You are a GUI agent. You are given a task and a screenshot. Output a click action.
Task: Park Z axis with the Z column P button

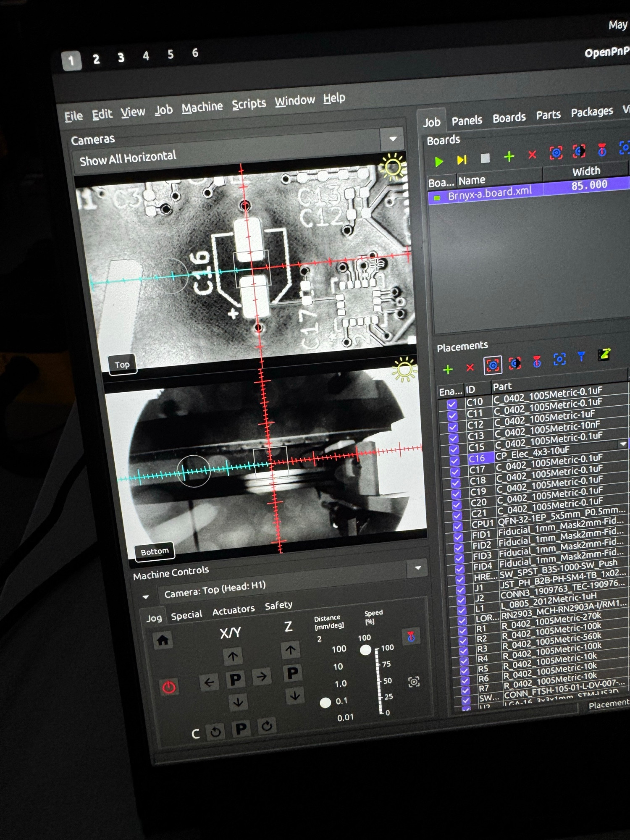click(292, 673)
